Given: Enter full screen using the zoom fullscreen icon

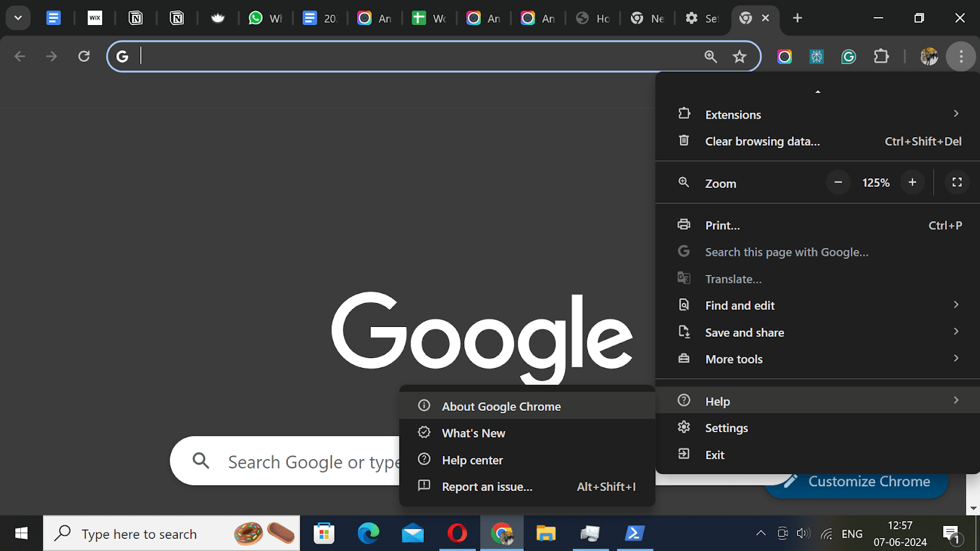Looking at the screenshot, I should [956, 182].
